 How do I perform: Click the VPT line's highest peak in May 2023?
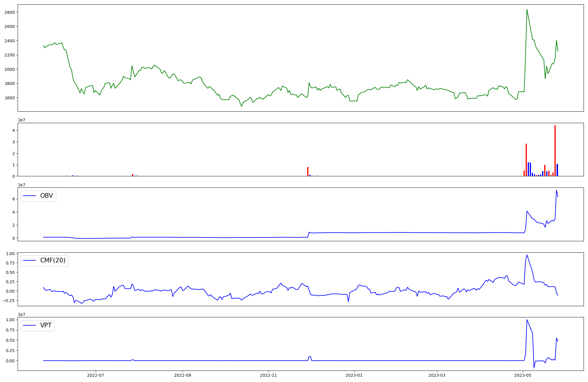527,320
